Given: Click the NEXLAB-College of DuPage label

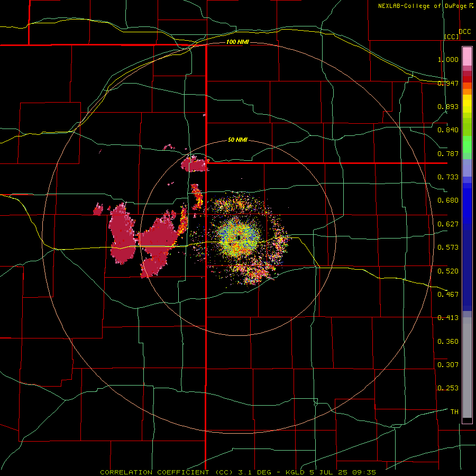Looking at the screenshot, I should pyautogui.click(x=425, y=6).
